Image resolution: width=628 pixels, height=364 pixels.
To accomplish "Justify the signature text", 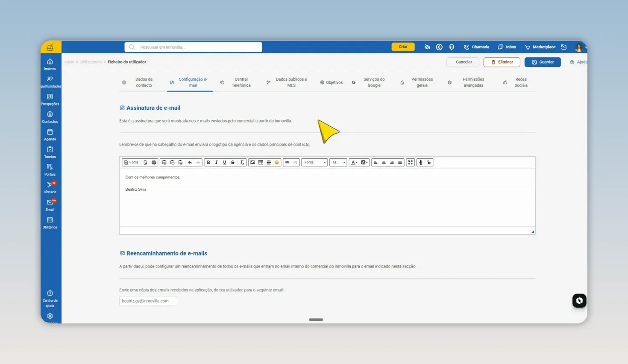I will pos(400,163).
